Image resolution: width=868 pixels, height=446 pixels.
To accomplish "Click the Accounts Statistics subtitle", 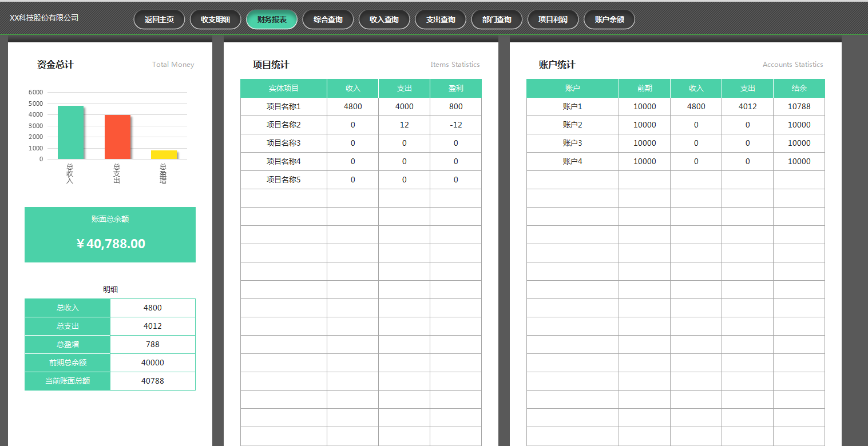I will pos(793,65).
